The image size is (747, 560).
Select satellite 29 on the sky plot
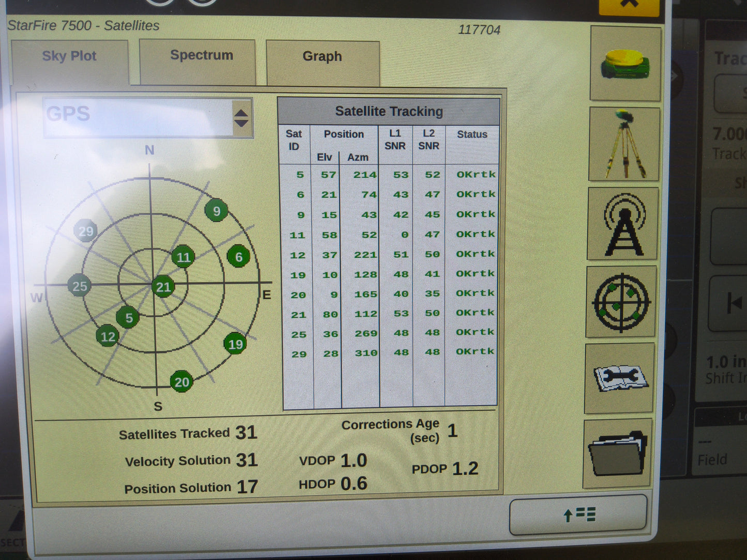[86, 231]
